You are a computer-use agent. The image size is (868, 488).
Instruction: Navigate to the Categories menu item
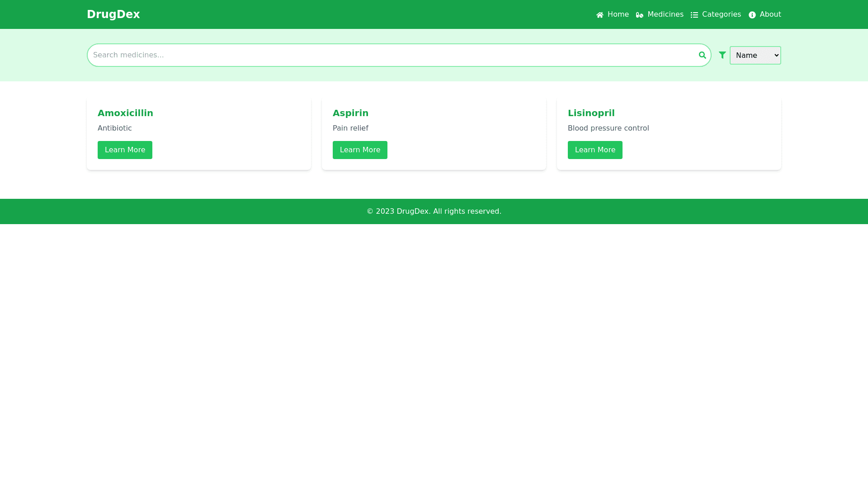pos(721,14)
